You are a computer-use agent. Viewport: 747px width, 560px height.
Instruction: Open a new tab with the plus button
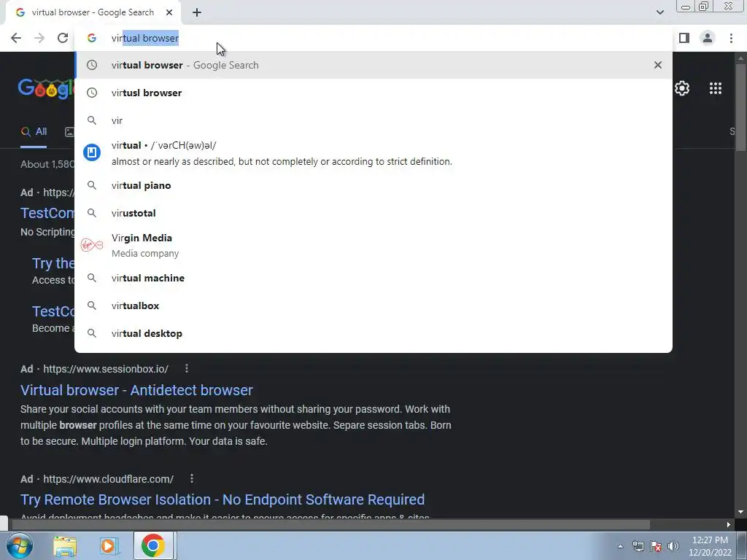coord(197,13)
